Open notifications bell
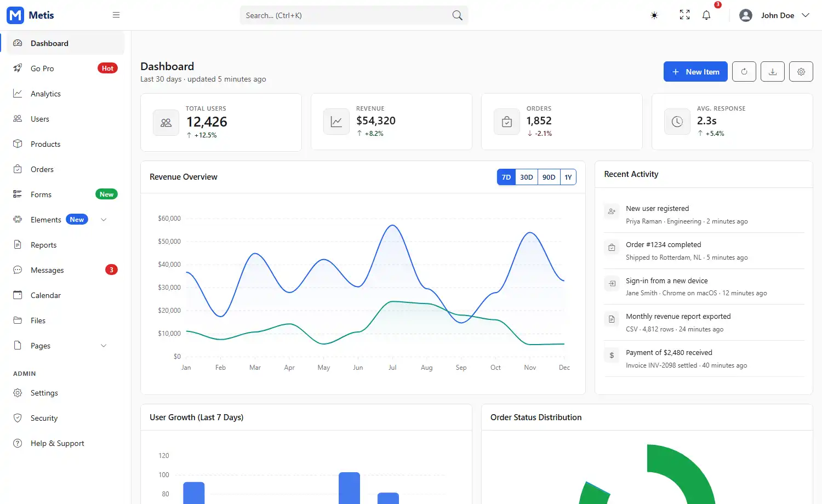 (x=706, y=15)
